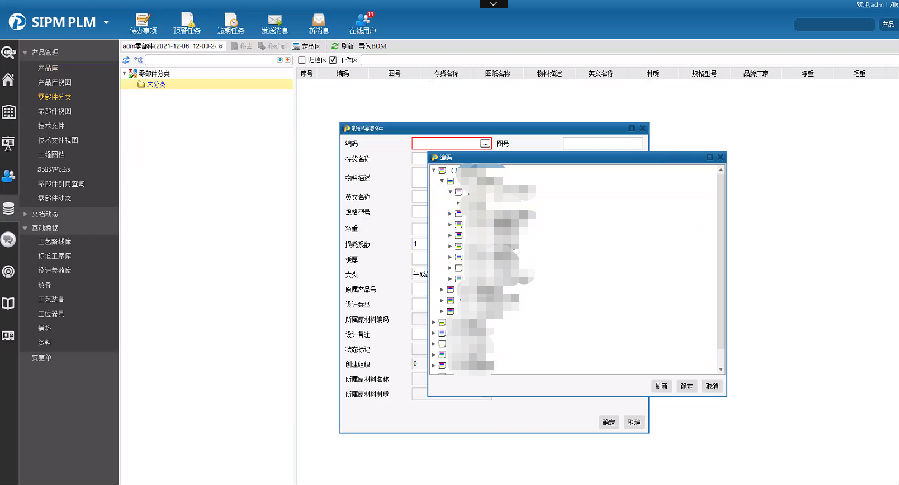Click the users icon in left sidebar
Screen dimensions: 899x485
[8, 176]
